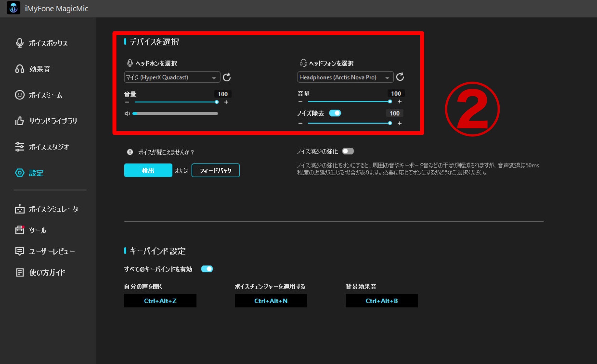
Task: Click the Ctrl+Alt+Z keybind field
Action: point(160,301)
